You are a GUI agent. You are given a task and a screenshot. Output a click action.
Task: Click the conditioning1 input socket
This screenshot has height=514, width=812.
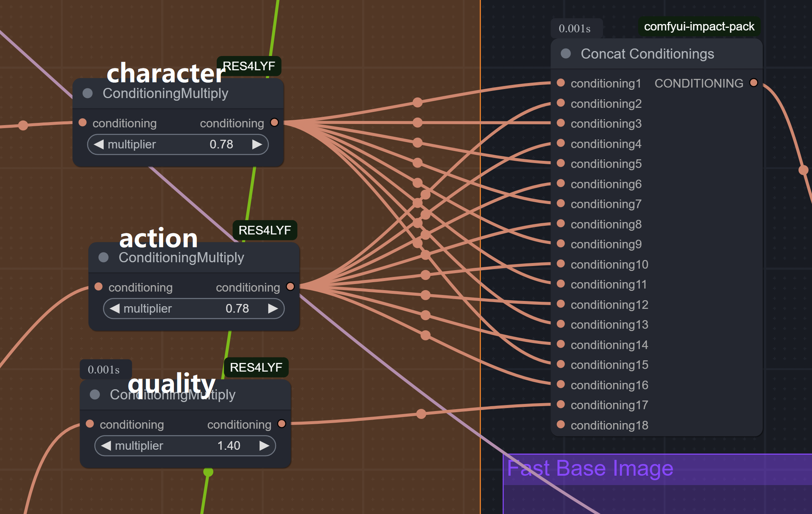(x=561, y=83)
